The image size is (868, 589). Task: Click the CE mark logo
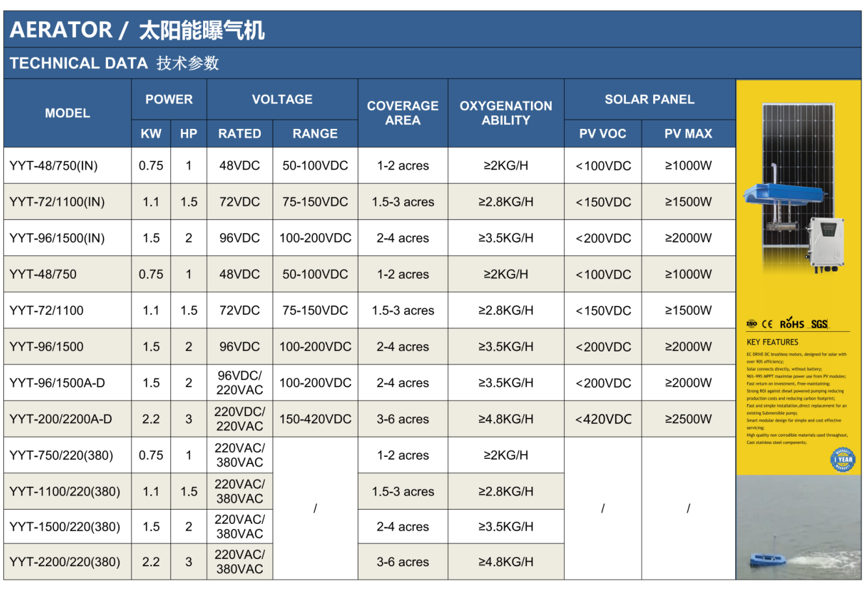click(x=768, y=323)
